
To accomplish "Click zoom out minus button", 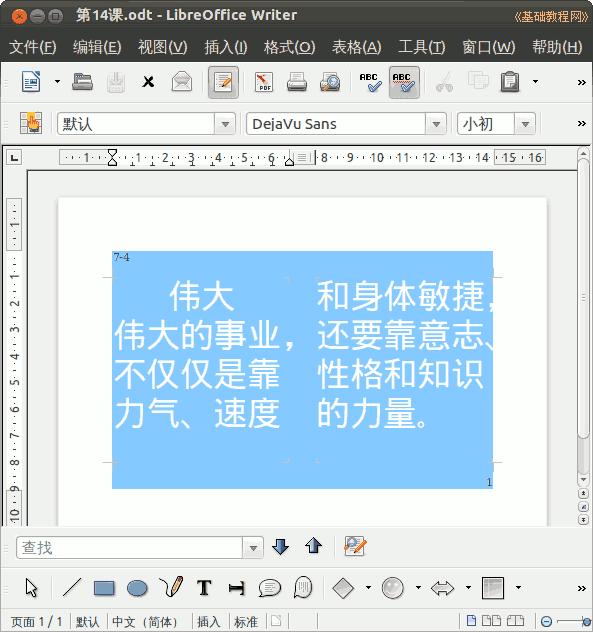I will (546, 621).
